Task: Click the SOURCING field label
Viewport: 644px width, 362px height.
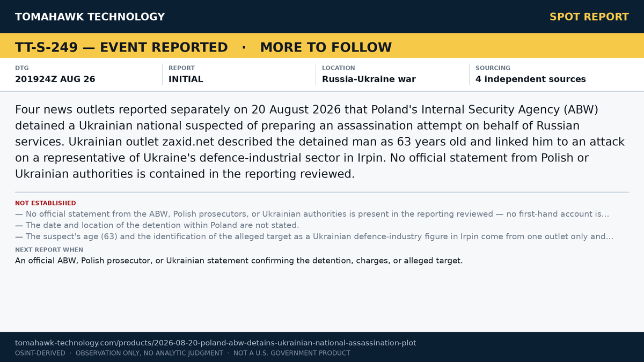Action: pyautogui.click(x=493, y=68)
